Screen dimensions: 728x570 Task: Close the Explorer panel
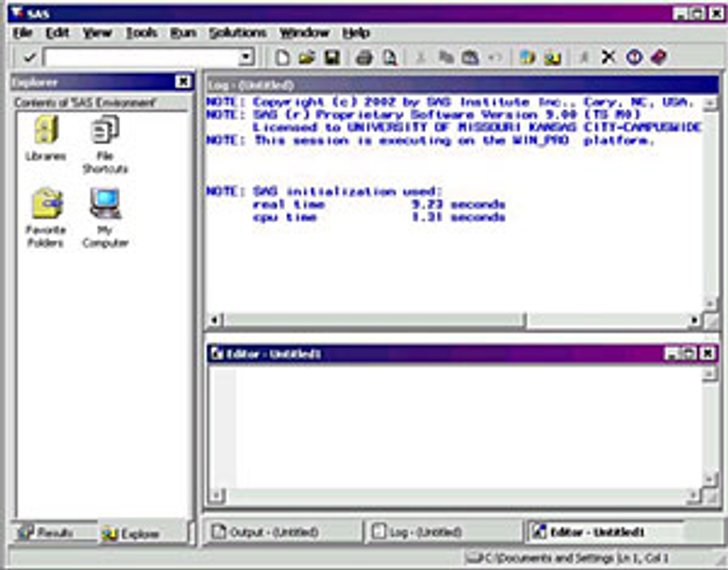(x=183, y=82)
